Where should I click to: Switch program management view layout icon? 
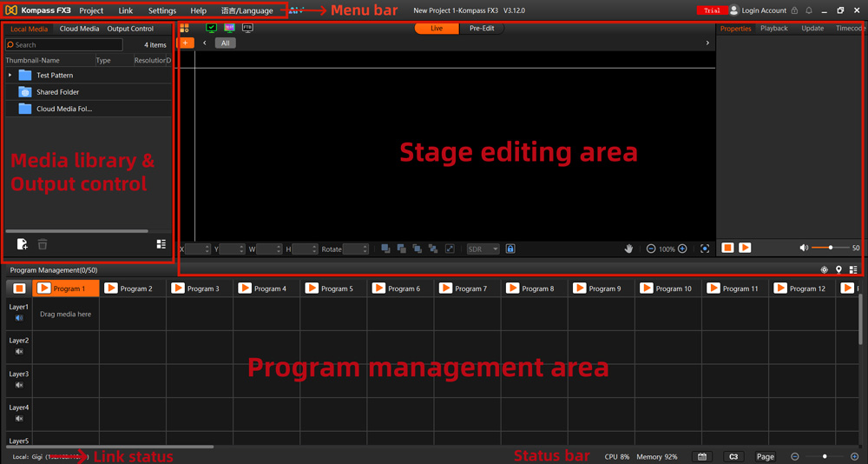[x=853, y=270]
